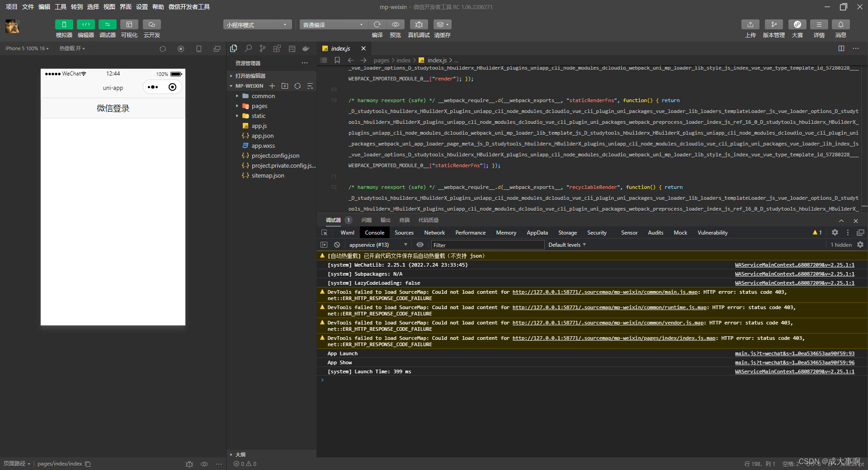Click the simulator refresh icon
Viewport: 868px width, 470px height.
(x=163, y=49)
